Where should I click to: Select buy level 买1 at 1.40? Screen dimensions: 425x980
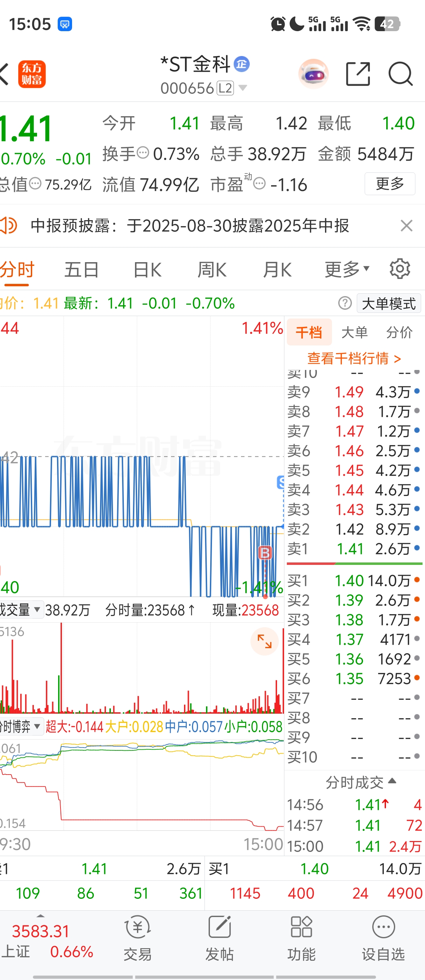pos(354,581)
